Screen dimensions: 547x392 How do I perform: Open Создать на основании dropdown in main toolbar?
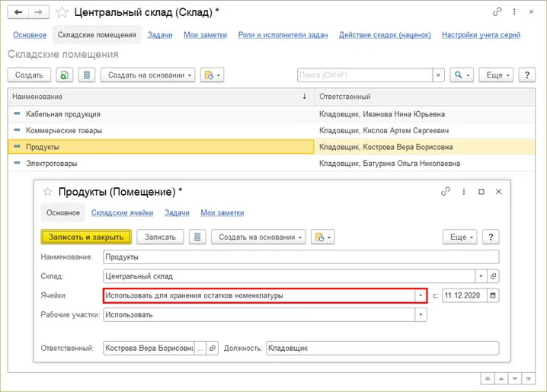click(151, 75)
